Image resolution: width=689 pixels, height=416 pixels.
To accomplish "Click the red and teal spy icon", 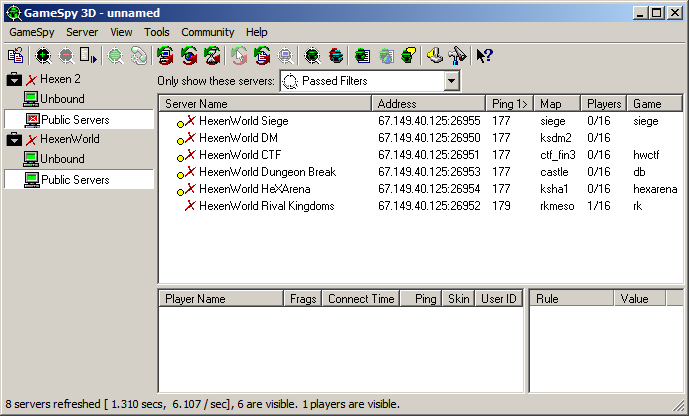I will 336,56.
